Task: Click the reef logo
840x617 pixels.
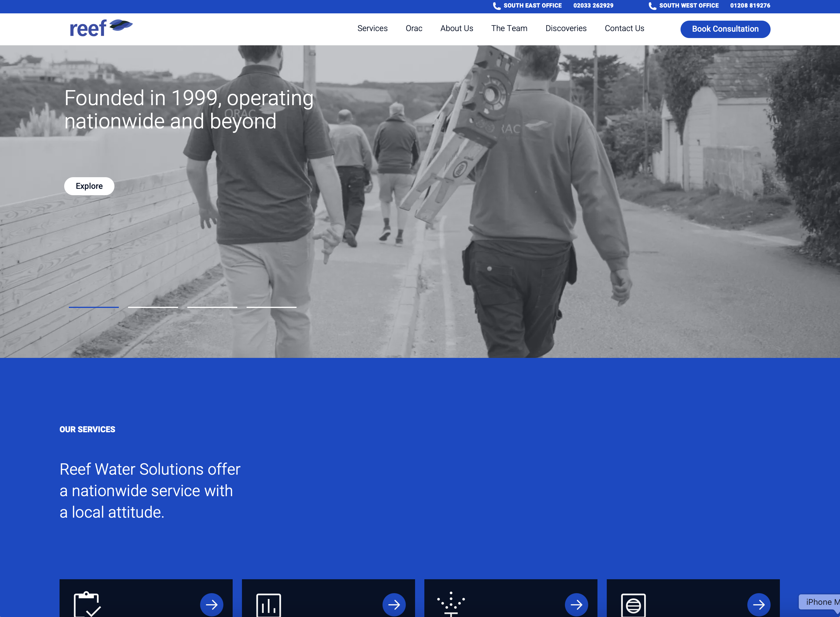Action: 101,28
